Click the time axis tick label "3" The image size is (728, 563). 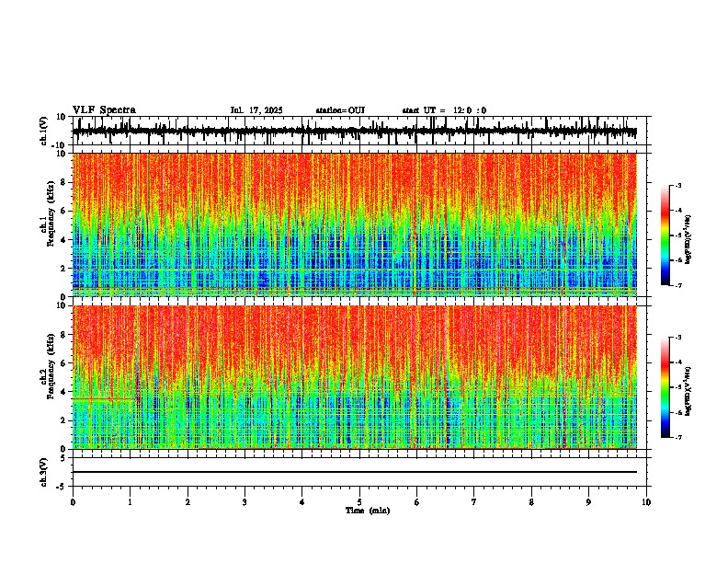tap(245, 502)
